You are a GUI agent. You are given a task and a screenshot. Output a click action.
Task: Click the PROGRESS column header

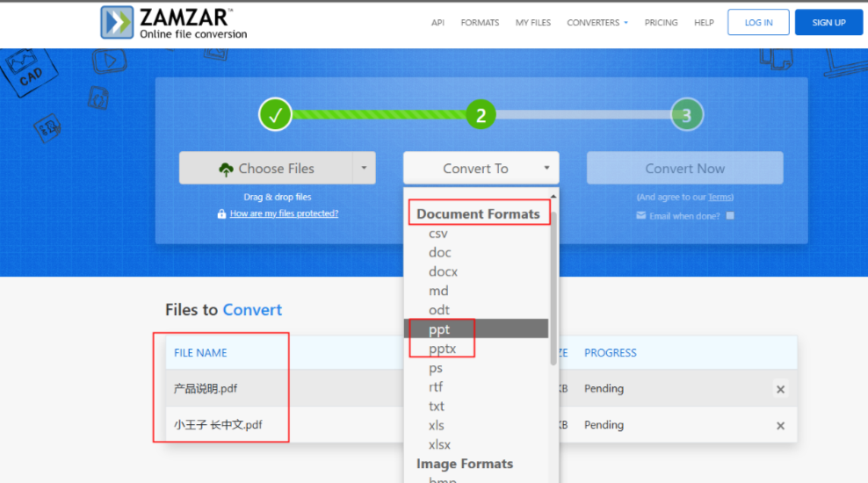(x=611, y=352)
